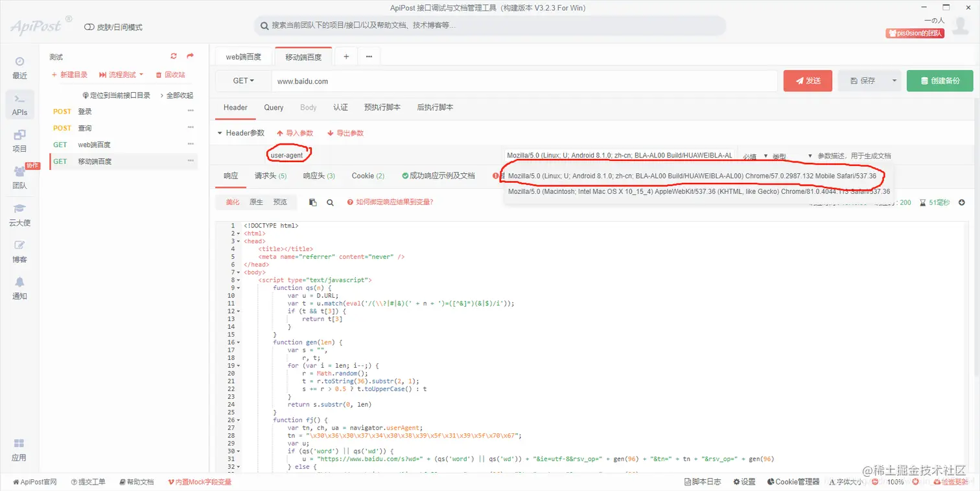Open more options for POST 登录
Viewport: 980px width, 491px height.
[191, 111]
